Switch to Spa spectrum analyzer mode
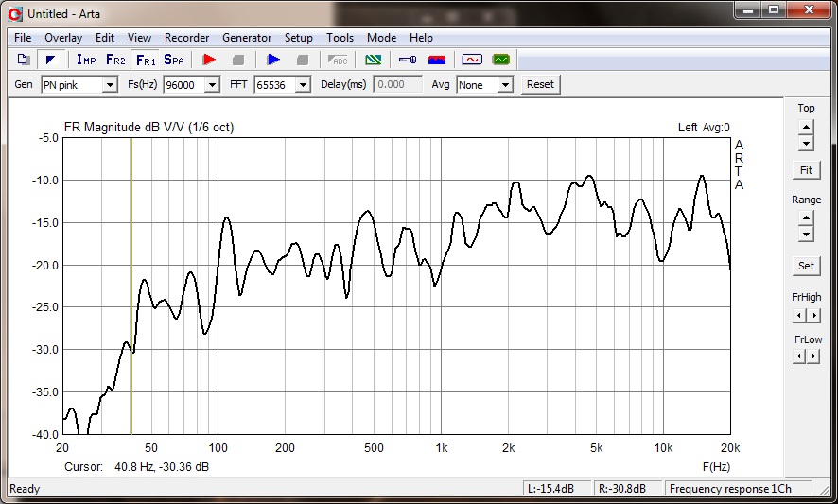The height and width of the screenshot is (504, 838). [174, 60]
